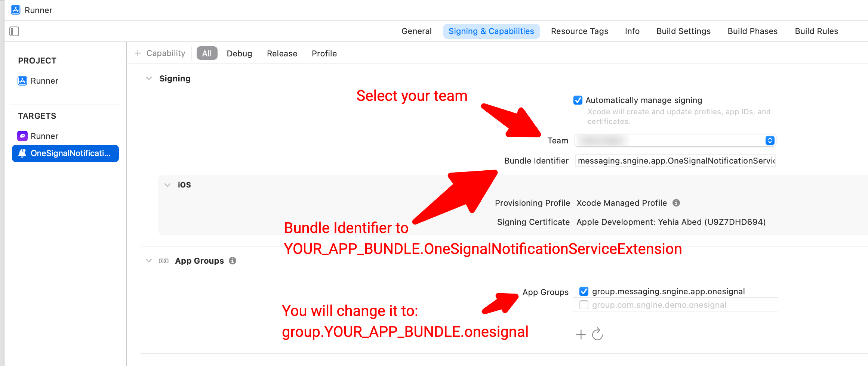Select the Runner project in PROJECT list

[38, 81]
